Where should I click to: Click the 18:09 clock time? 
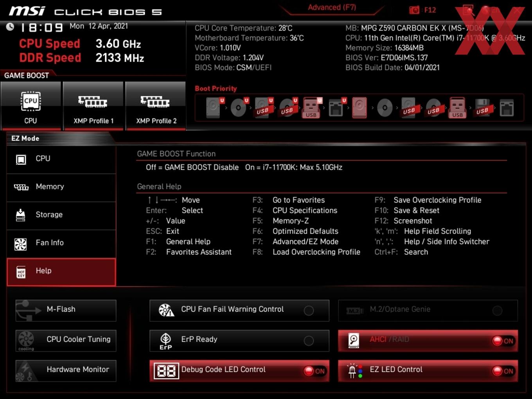point(41,27)
